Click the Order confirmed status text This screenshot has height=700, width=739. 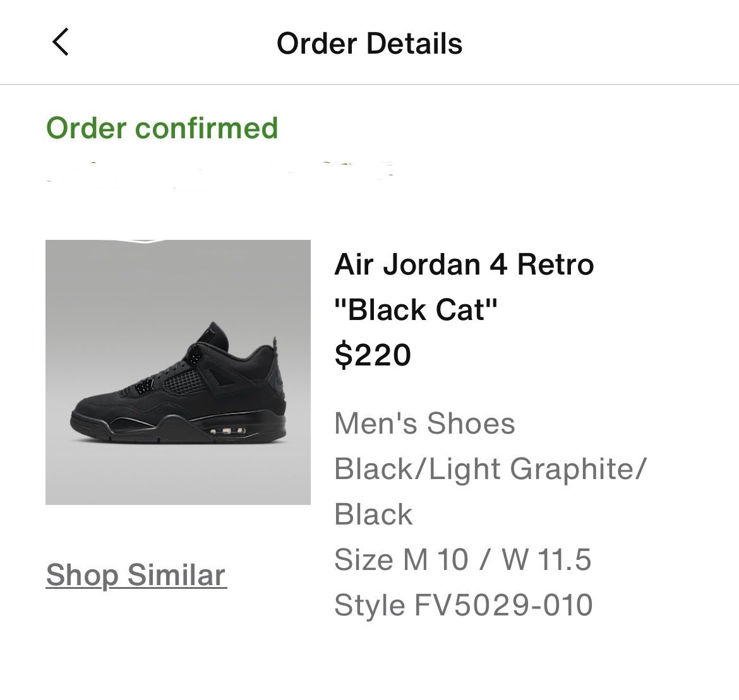coord(162,128)
